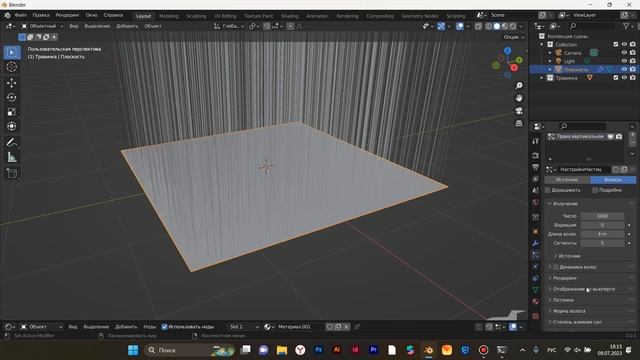Toggle Collection exclude checkbox in outliner
Image resolution: width=640 pixels, height=360 pixels.
click(616, 44)
